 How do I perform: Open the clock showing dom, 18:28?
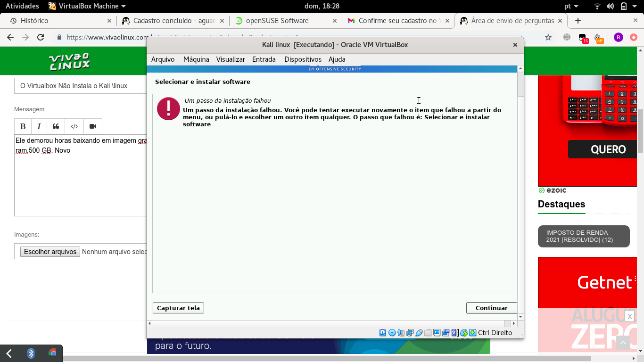(x=322, y=6)
